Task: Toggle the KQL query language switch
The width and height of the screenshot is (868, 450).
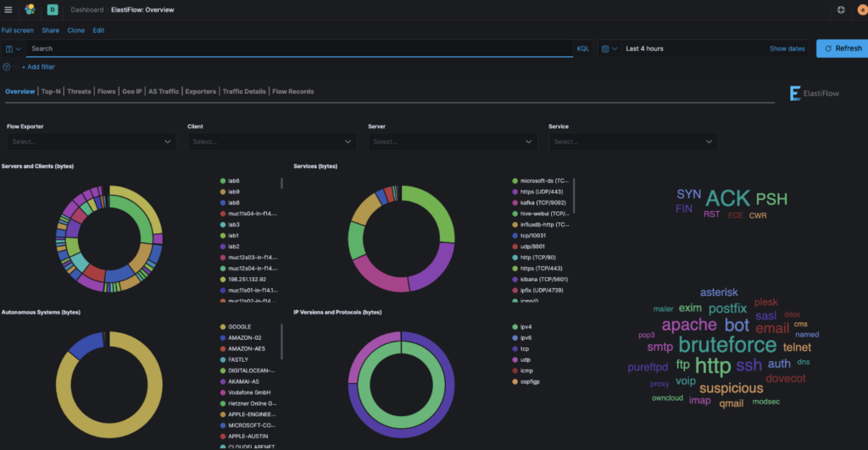Action: tap(583, 48)
